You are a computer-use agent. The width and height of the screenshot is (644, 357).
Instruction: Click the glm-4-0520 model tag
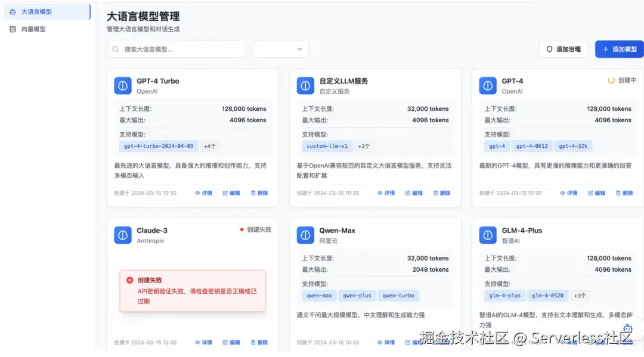(x=547, y=296)
